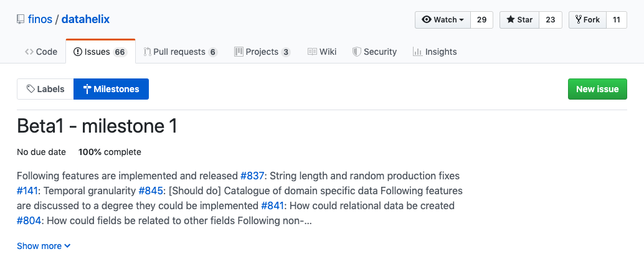The width and height of the screenshot is (644, 259).
Task: Click the 100% complete text
Action: [110, 153]
